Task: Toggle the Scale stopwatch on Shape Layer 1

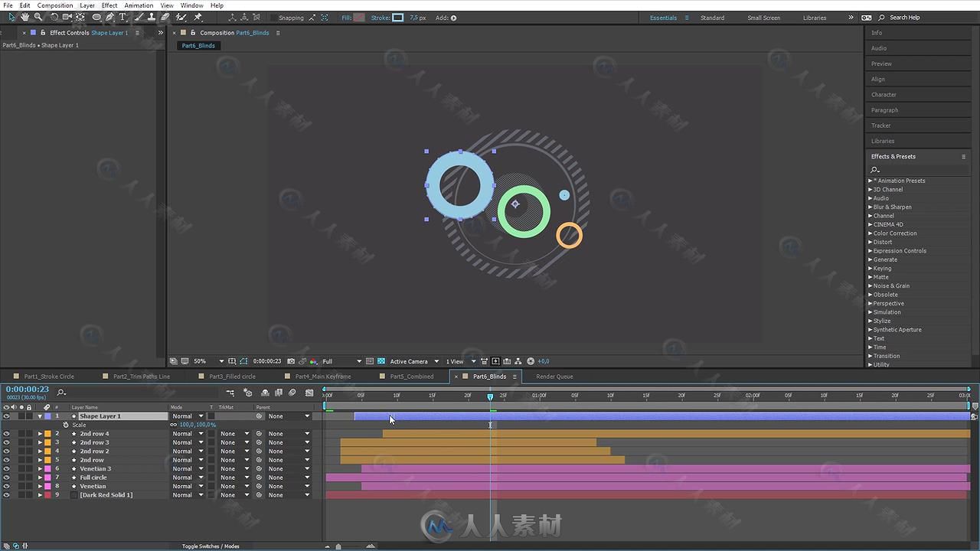Action: tap(66, 425)
